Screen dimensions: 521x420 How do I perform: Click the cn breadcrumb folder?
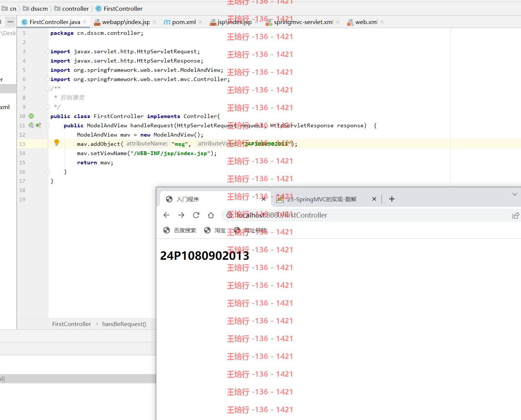coord(9,9)
